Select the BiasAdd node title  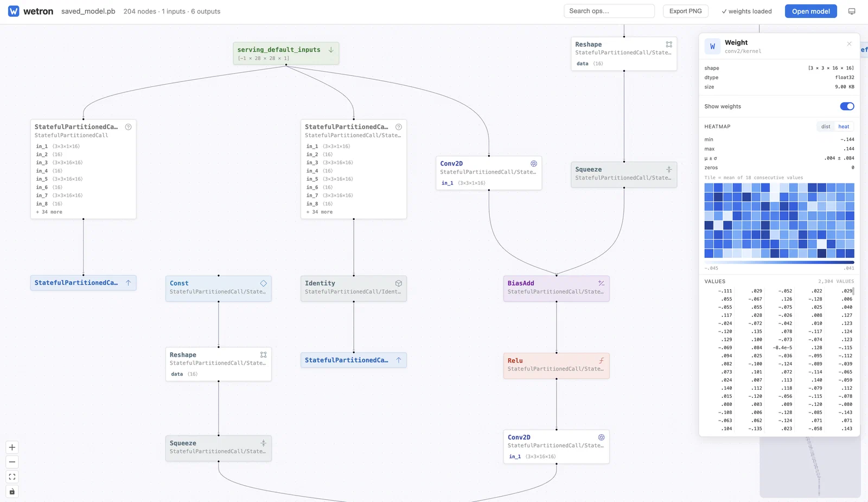(521, 283)
